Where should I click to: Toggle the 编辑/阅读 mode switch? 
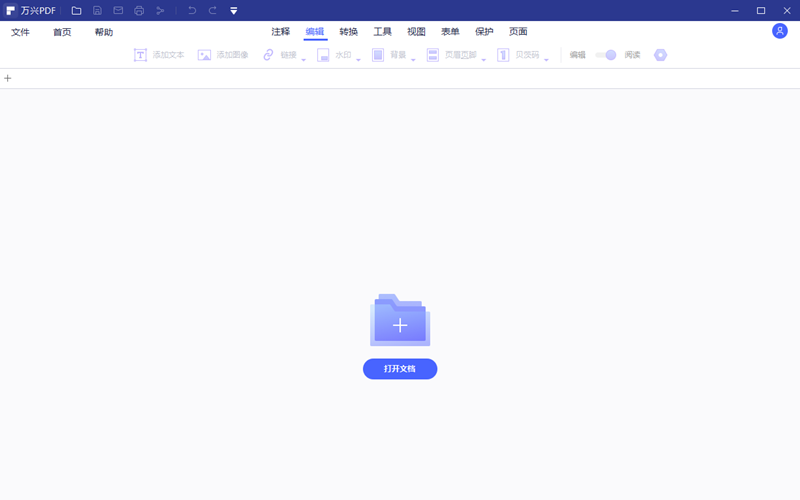[x=606, y=55]
